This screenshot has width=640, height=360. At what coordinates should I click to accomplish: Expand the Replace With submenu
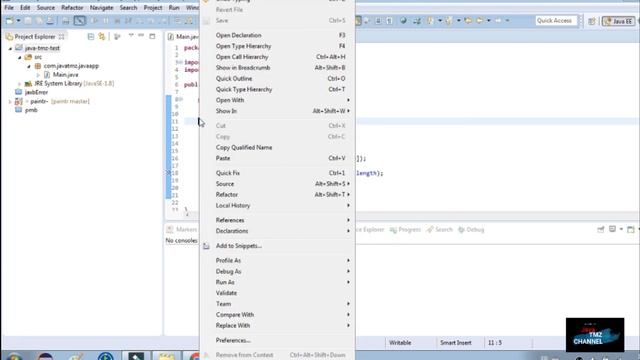pos(278,326)
